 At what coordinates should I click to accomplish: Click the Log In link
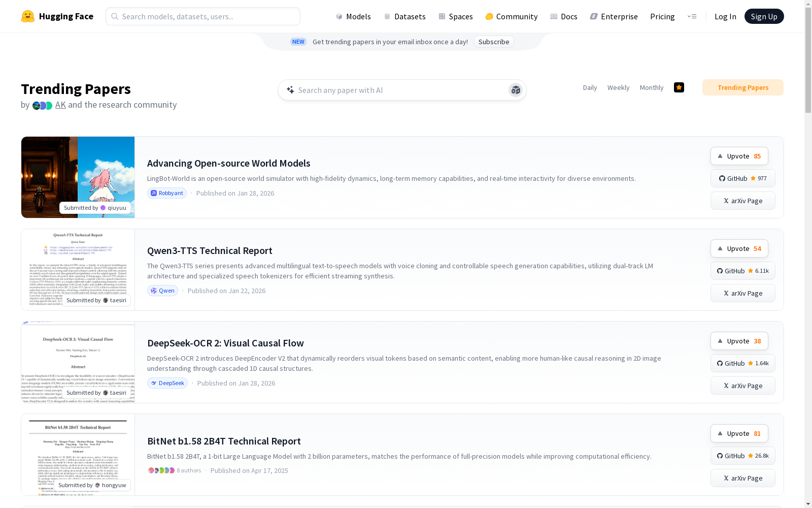[x=725, y=16]
